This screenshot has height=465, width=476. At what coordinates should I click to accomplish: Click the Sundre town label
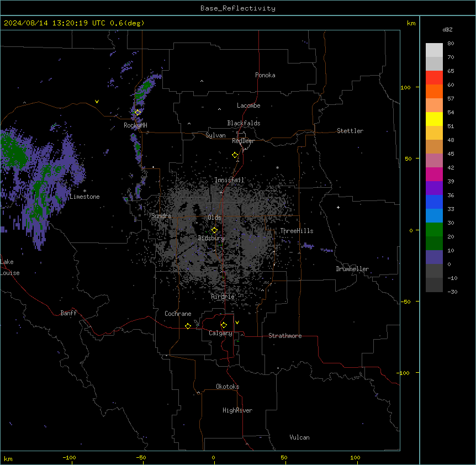pos(161,216)
